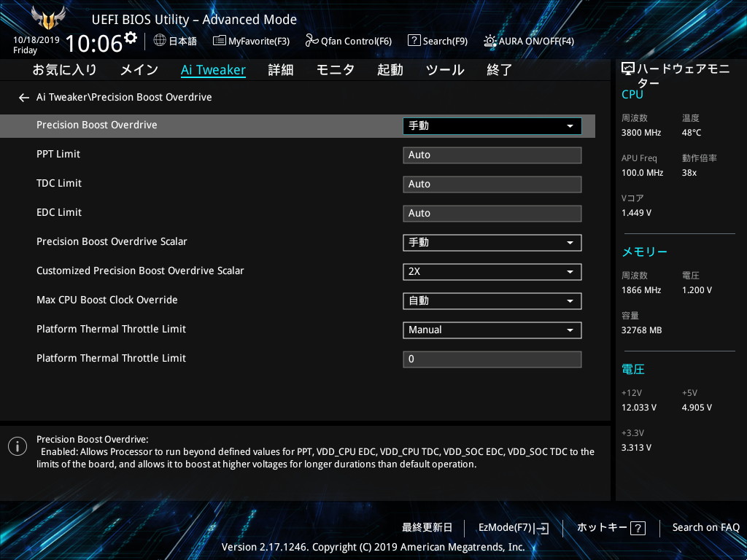Viewport: 747px width, 560px height.
Task: Click memory capacity 32768 MB value
Action: click(x=642, y=330)
